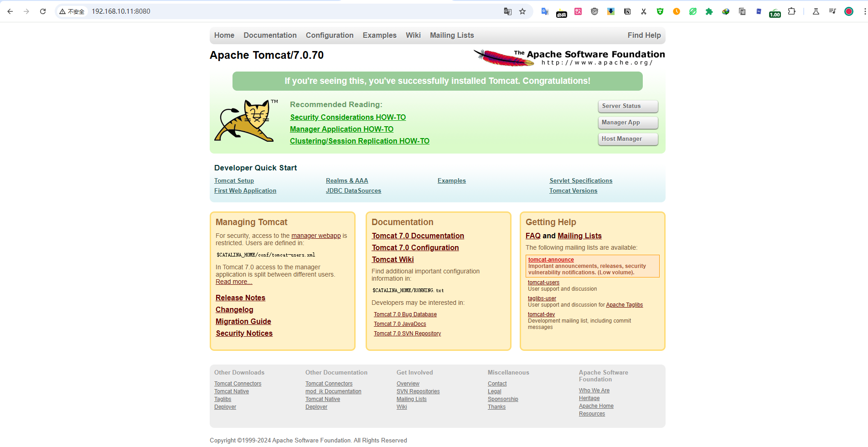The image size is (868, 447).
Task: Open the First Web Application link
Action: click(x=245, y=190)
